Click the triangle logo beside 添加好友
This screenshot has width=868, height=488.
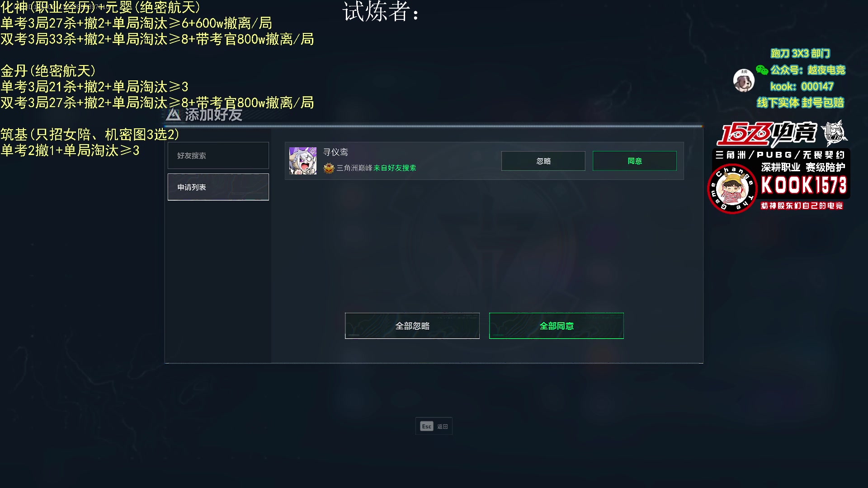[x=173, y=115]
